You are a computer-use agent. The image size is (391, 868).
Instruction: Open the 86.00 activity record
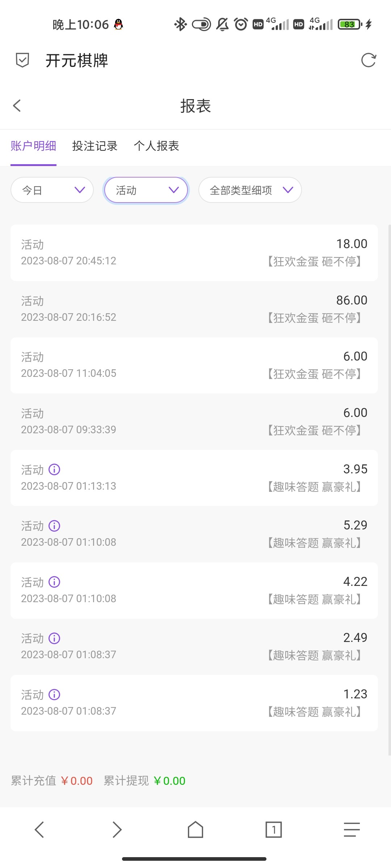click(194, 309)
